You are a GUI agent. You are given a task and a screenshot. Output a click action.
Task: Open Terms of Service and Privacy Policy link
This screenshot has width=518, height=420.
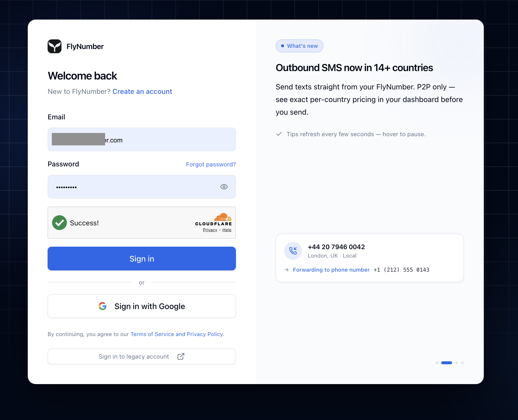click(177, 334)
